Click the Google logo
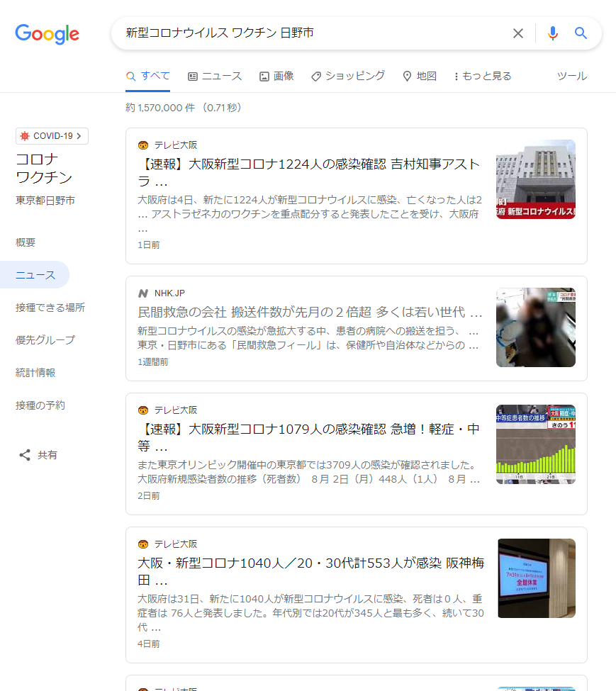Screen dimensions: 616x691 [x=47, y=34]
